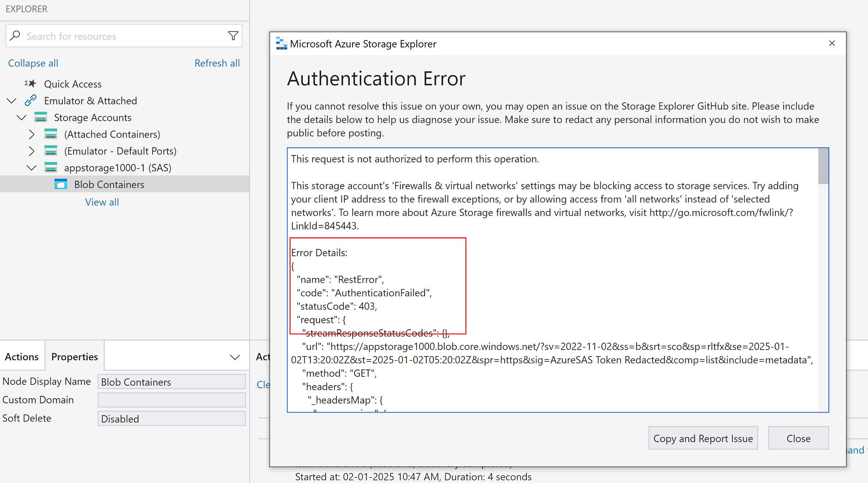Click the Quick Access star icon
The height and width of the screenshot is (483, 868).
tap(31, 84)
